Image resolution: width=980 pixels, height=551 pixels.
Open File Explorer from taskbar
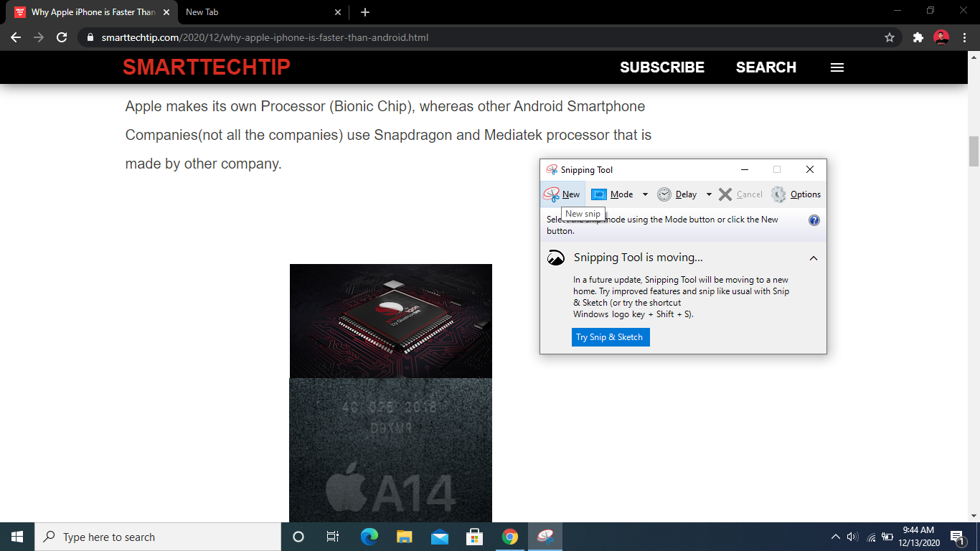click(x=404, y=537)
